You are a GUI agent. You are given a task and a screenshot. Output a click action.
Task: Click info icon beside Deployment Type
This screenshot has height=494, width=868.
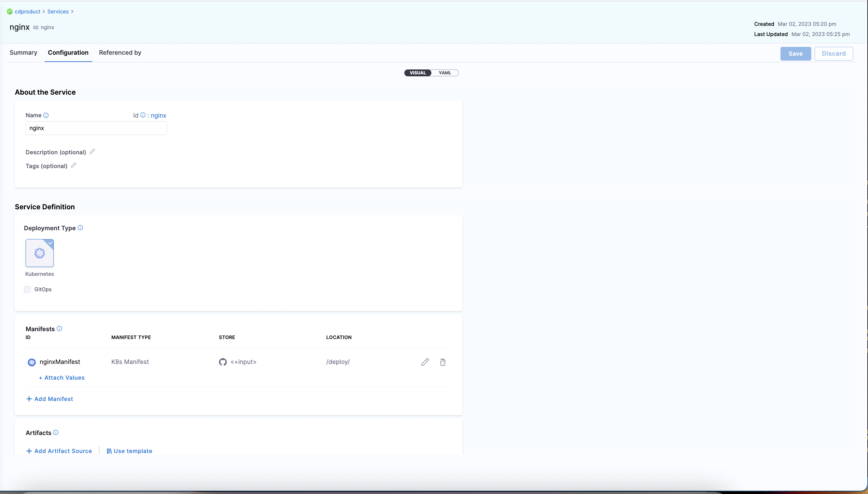pyautogui.click(x=80, y=228)
